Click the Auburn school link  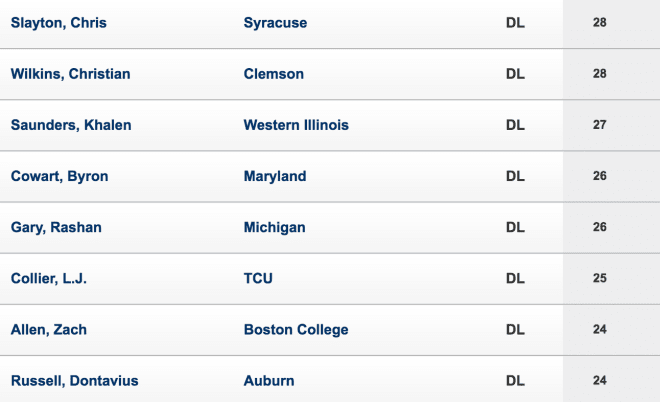pyautogui.click(x=269, y=381)
